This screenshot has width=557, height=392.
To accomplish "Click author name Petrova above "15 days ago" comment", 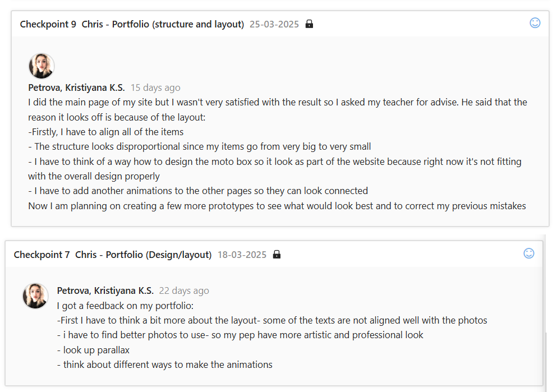I will (76, 87).
